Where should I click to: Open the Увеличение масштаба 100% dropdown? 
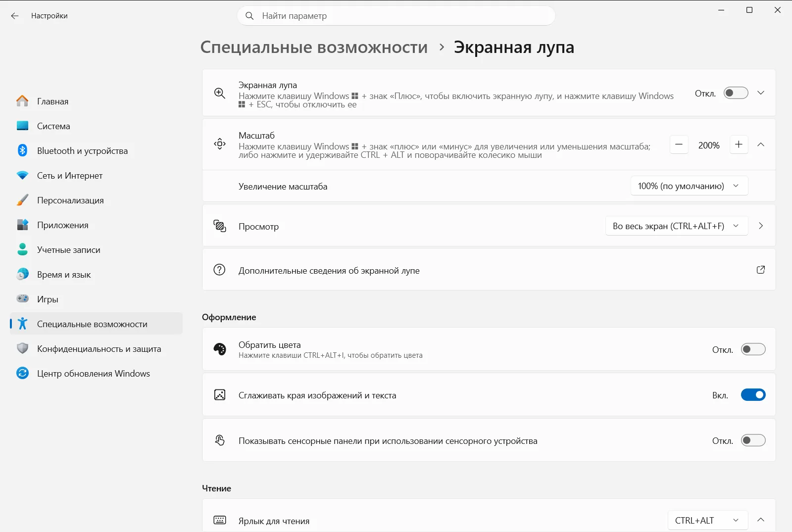689,186
